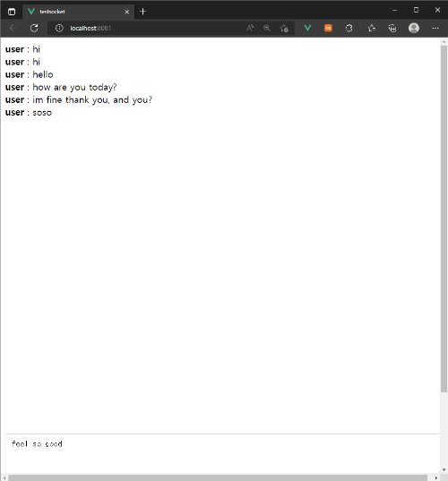Open a new tab with plus button
This screenshot has height=481, width=448.
click(x=142, y=12)
